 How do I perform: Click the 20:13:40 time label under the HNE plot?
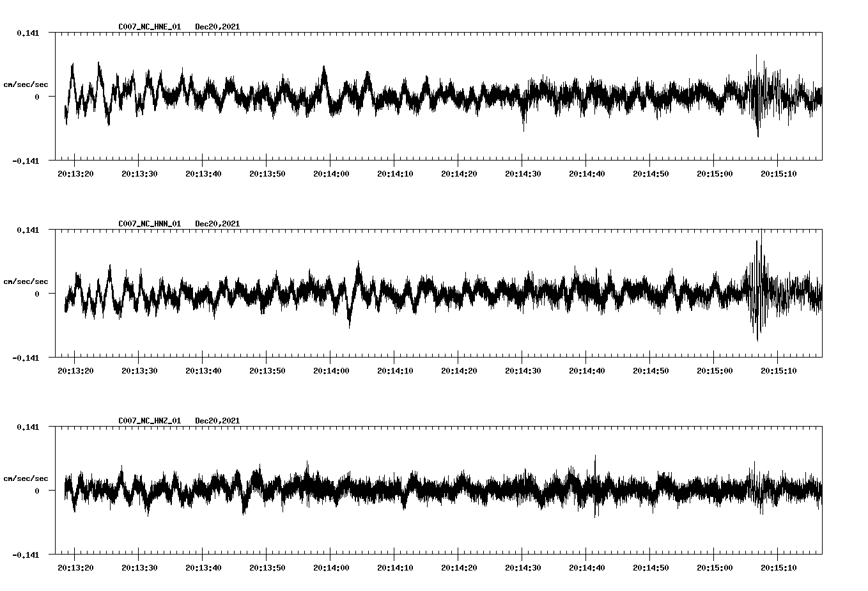[x=203, y=174]
